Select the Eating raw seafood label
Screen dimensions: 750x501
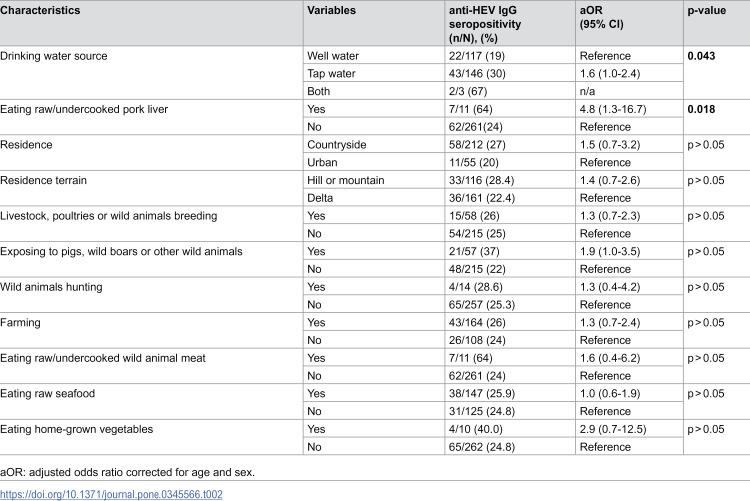tap(47, 394)
